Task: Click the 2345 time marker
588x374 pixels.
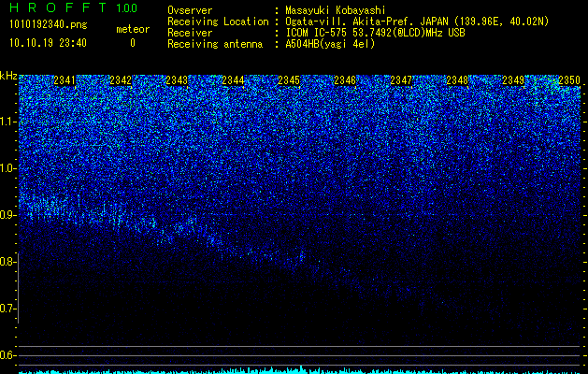Action: [289, 80]
